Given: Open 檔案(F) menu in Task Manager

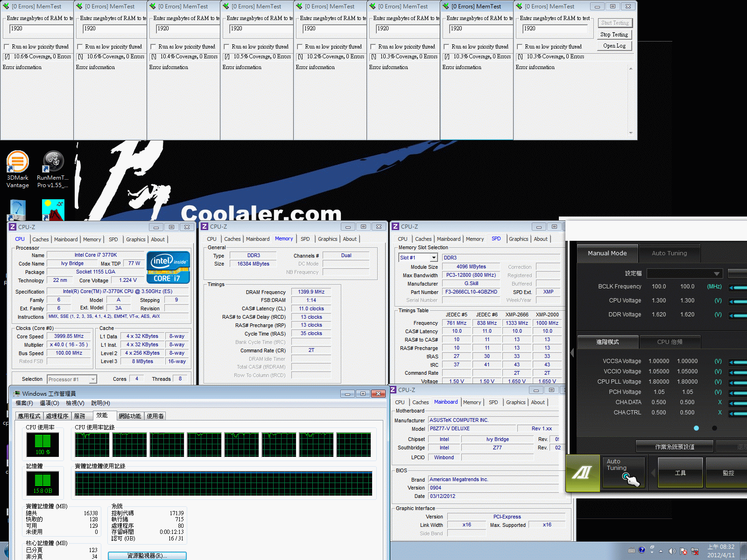Looking at the screenshot, I should pyautogui.click(x=24, y=403).
